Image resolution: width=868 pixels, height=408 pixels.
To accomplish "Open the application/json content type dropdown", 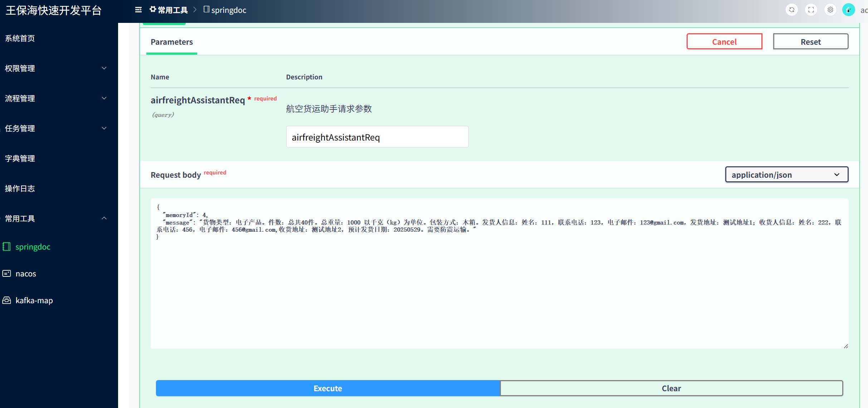I will (786, 174).
